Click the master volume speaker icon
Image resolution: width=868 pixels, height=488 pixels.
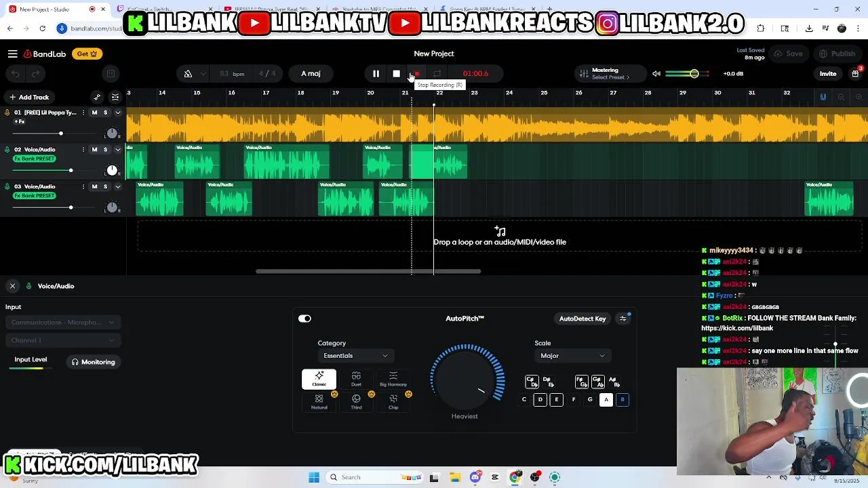point(656,73)
